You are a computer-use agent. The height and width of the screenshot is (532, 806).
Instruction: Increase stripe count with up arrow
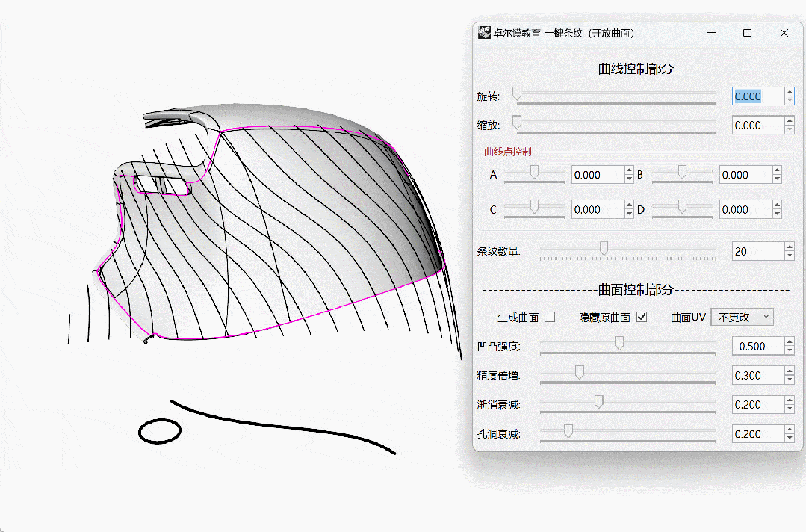(x=790, y=247)
